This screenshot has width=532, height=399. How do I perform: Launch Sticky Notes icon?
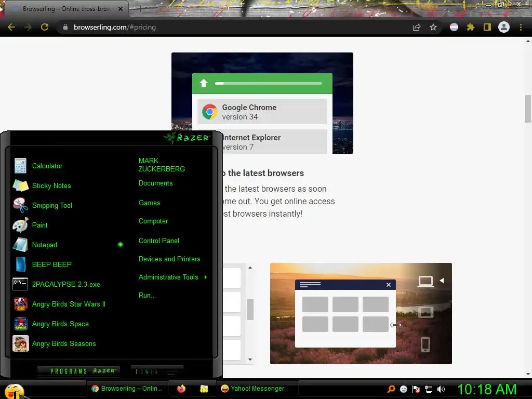[20, 185]
